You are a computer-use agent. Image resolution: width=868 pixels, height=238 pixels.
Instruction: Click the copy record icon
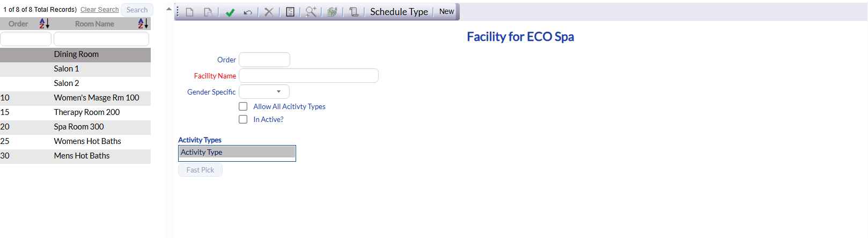click(x=208, y=12)
